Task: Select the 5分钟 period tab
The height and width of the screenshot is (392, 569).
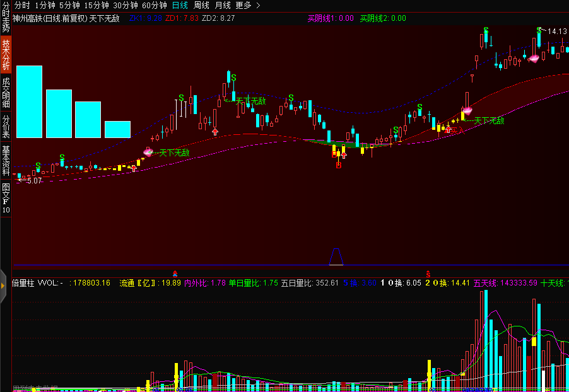Action: click(69, 6)
